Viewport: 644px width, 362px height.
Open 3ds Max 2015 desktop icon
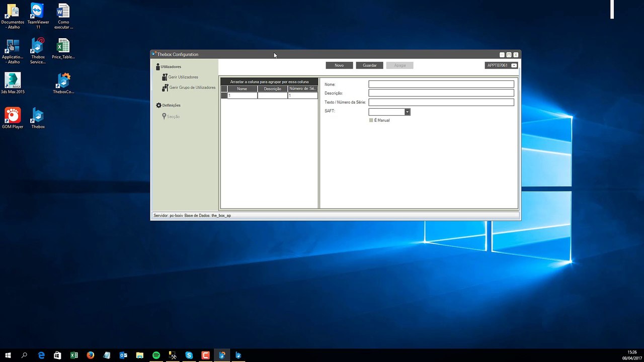pos(13,83)
